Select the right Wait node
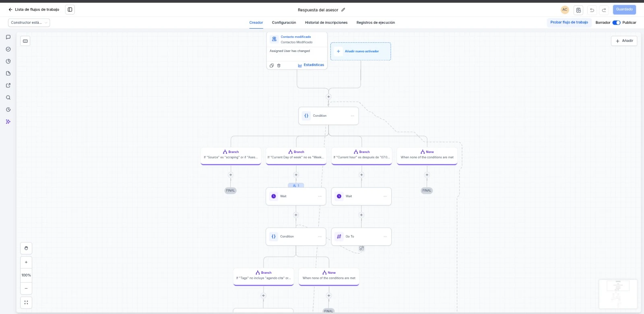This screenshot has height=314, width=644. (361, 196)
